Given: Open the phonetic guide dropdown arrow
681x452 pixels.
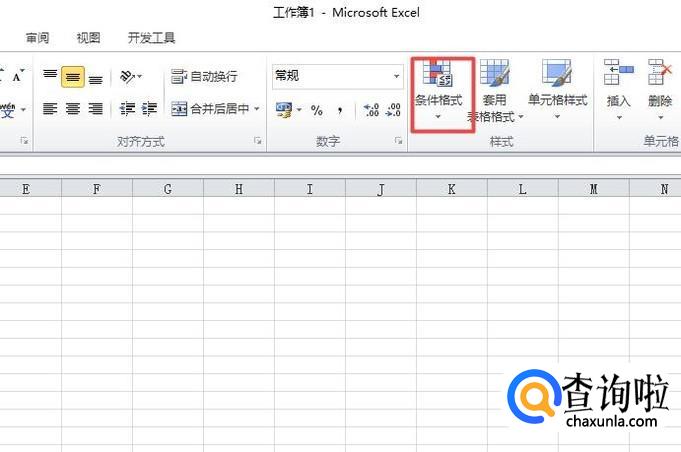Looking at the screenshot, I should coord(23,109).
